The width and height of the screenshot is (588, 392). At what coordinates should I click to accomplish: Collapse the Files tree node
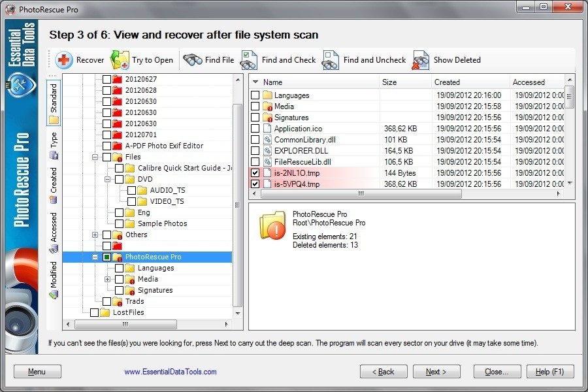95,157
